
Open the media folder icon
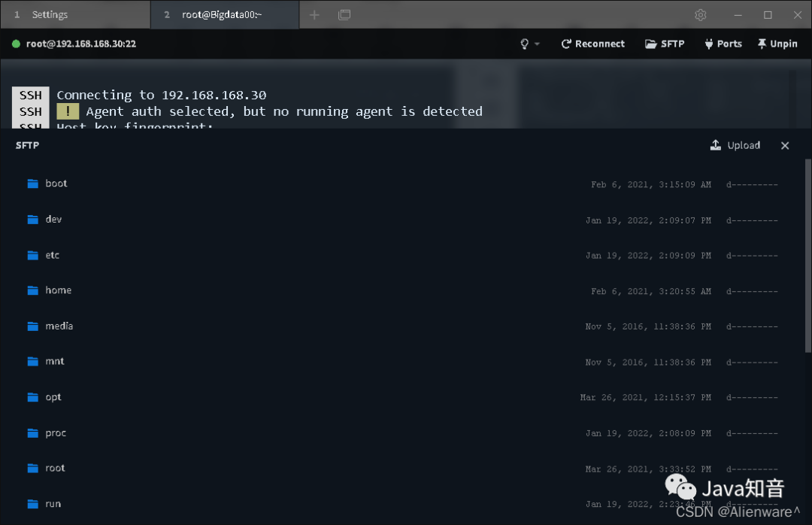[x=33, y=326]
